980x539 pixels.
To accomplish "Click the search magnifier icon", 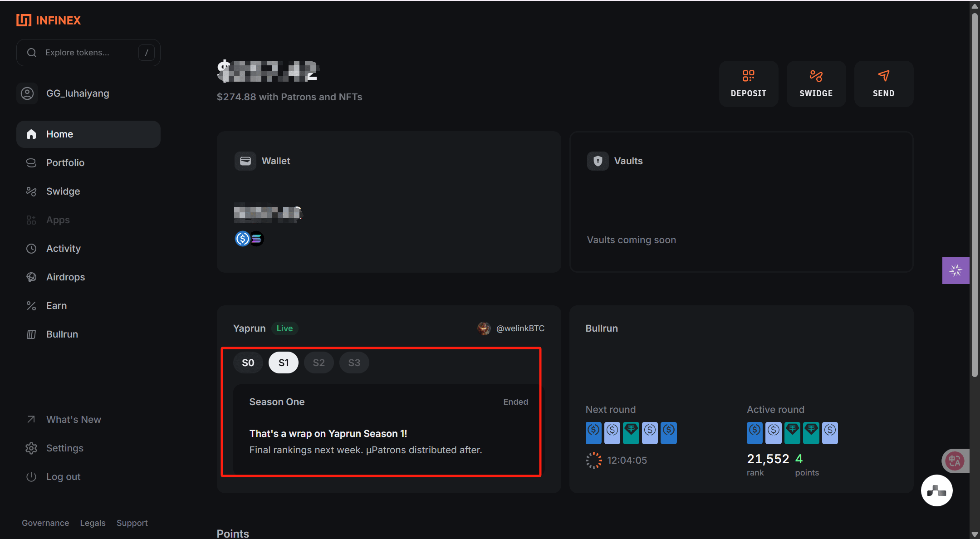I will [32, 53].
